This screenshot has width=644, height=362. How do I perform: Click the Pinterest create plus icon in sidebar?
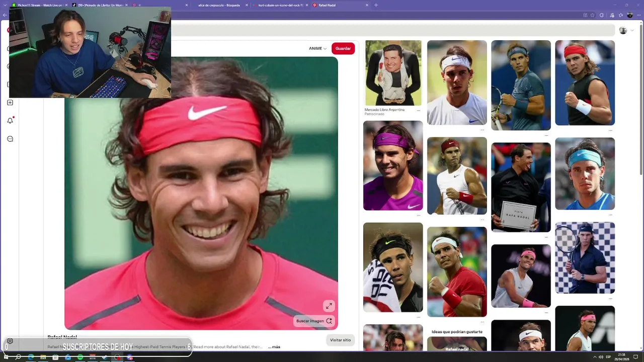click(x=10, y=103)
